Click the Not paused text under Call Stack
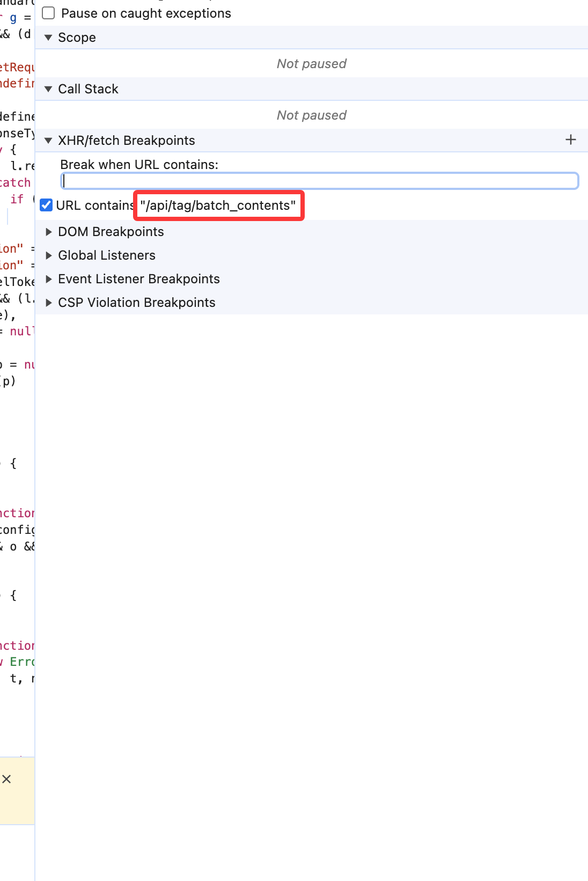The height and width of the screenshot is (881, 588). pyautogui.click(x=312, y=115)
